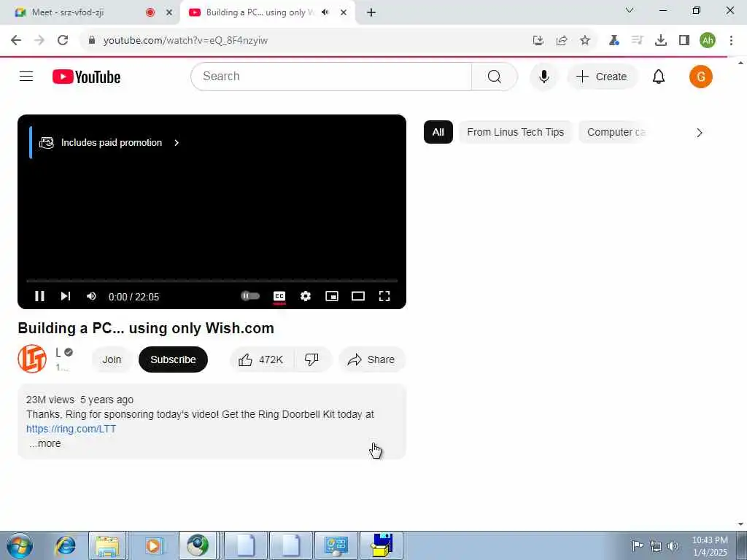Install app icon in address bar
The height and width of the screenshot is (560, 747).
[x=538, y=41]
